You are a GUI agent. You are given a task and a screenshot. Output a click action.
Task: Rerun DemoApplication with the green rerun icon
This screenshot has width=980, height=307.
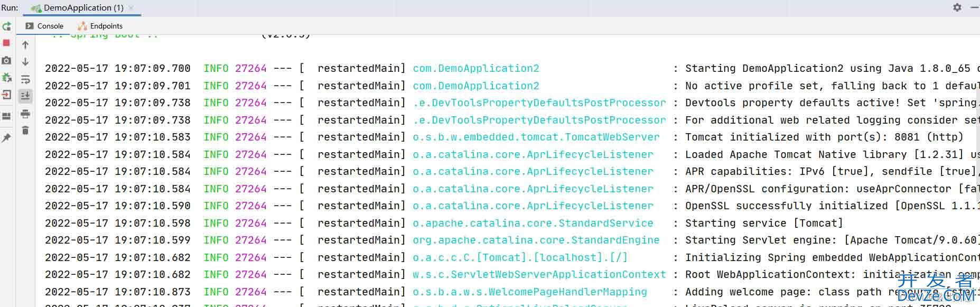pos(6,26)
